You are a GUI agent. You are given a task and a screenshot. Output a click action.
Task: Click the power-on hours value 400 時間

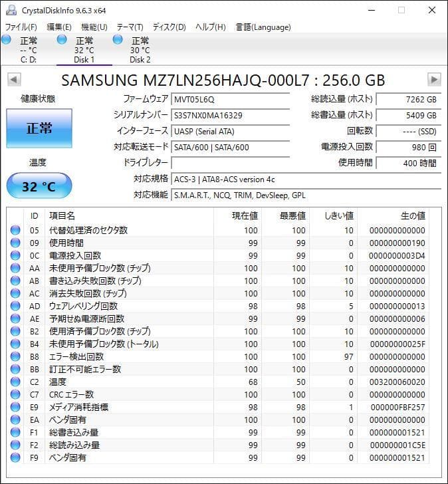tap(409, 164)
